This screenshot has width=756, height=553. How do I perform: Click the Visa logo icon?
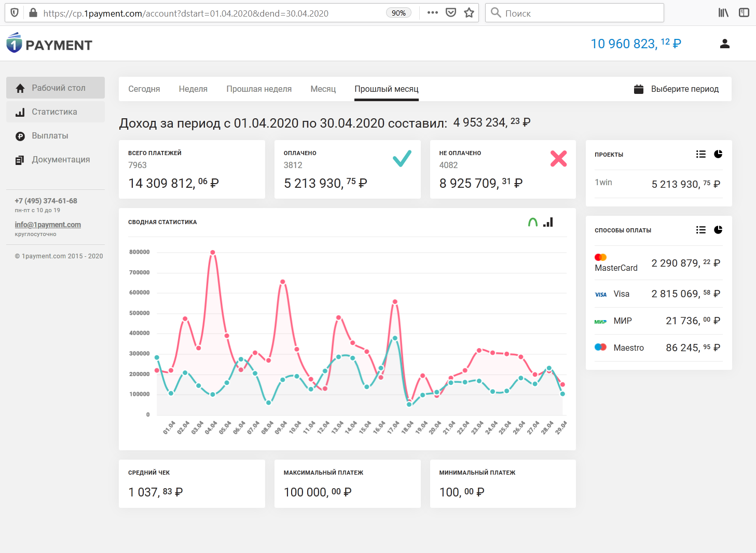point(601,294)
